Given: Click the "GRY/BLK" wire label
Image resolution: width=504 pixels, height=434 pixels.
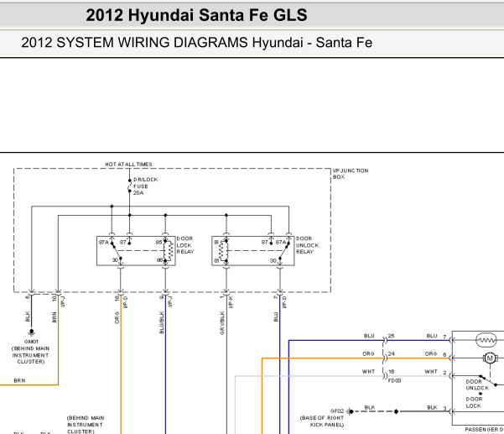Looking at the screenshot, I should 222,323.
